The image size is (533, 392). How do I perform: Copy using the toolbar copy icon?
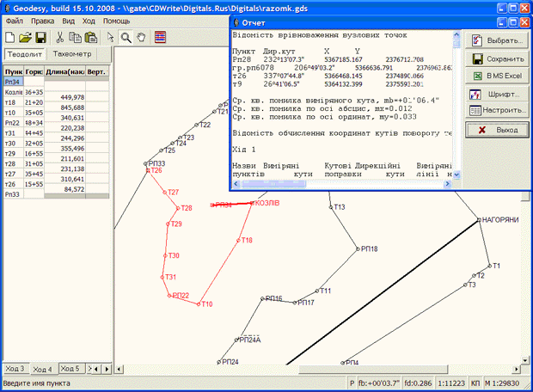[75, 38]
